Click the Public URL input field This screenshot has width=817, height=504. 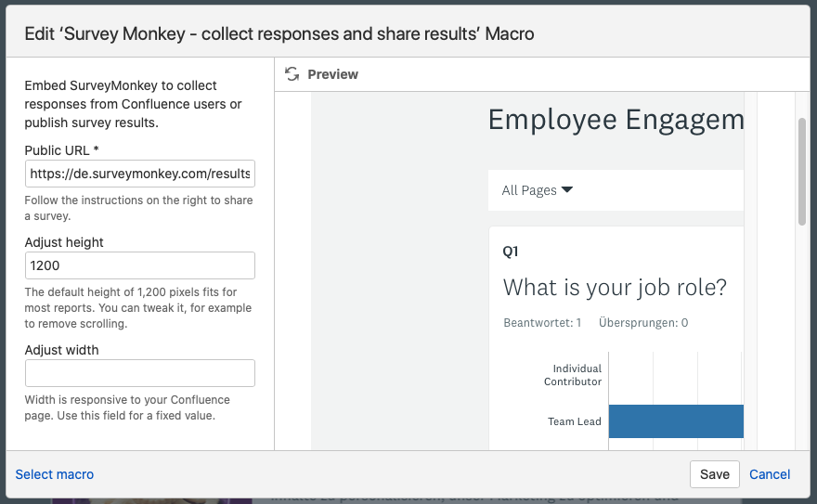(x=139, y=174)
